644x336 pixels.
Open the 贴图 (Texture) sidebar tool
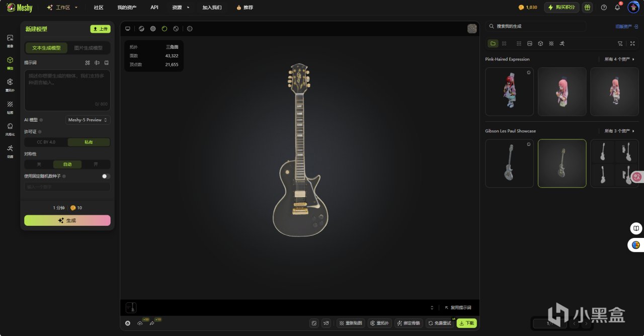point(10,107)
